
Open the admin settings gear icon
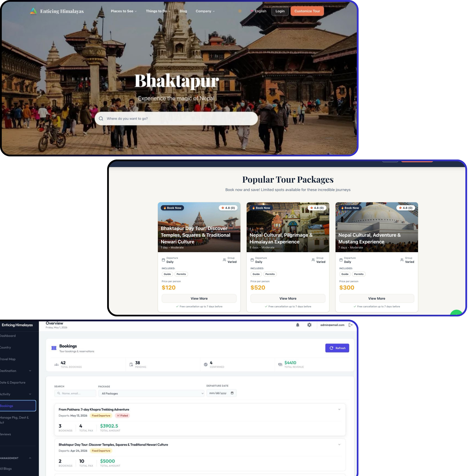pyautogui.click(x=309, y=325)
